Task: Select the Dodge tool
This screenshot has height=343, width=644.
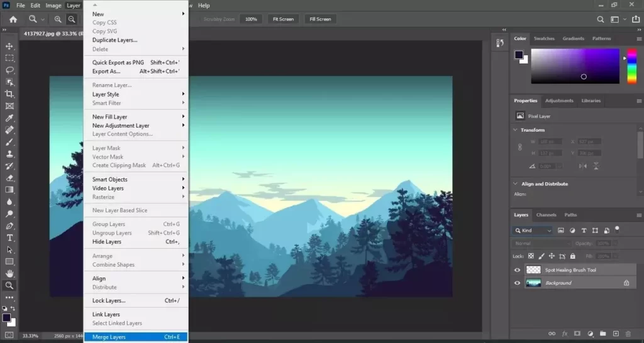Action: 9,214
